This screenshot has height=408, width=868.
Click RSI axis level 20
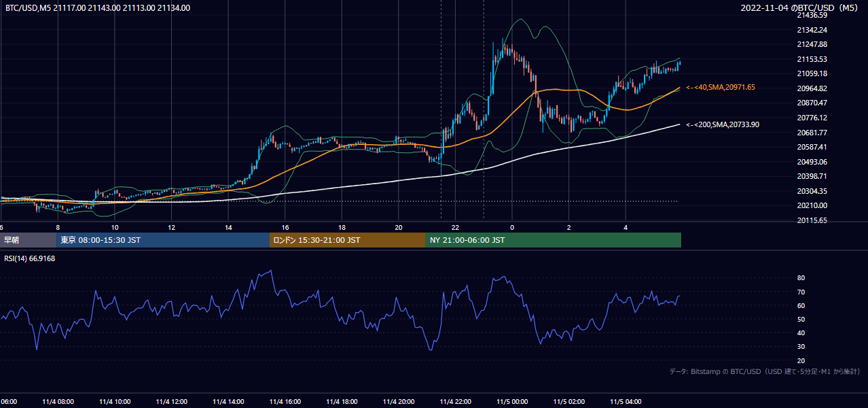point(801,360)
